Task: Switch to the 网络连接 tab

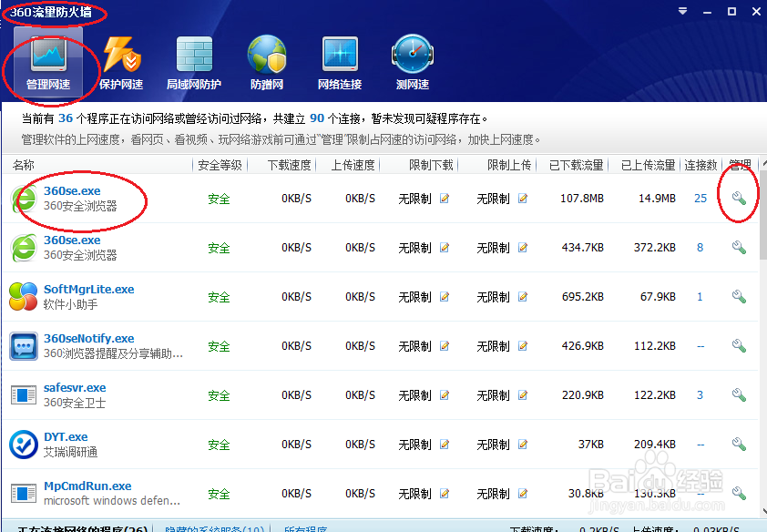Action: 340,62
